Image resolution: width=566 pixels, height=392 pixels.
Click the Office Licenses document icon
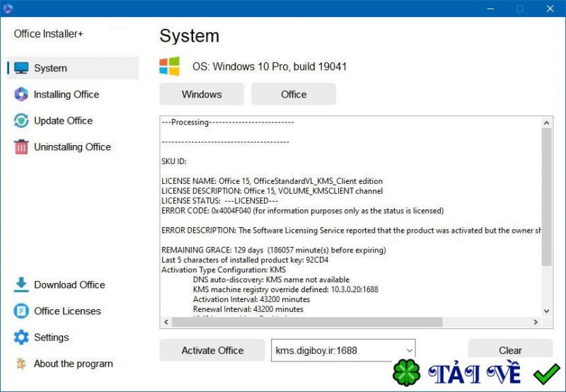(21, 311)
